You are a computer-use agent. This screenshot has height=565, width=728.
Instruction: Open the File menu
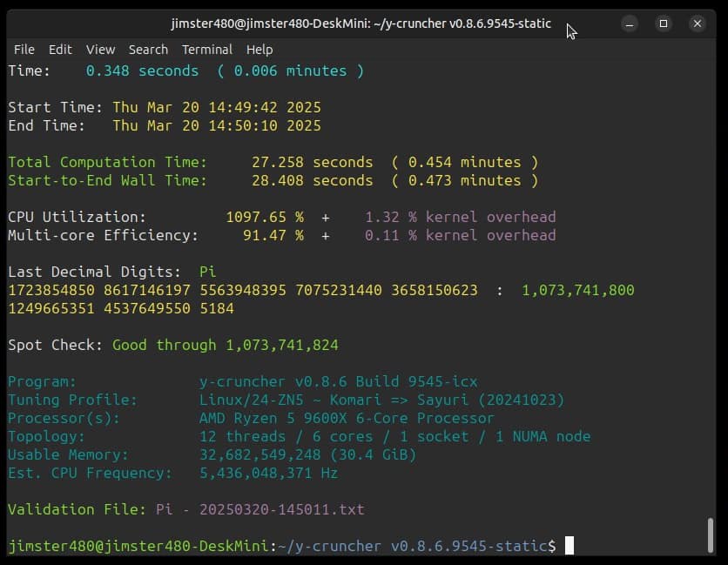24,50
